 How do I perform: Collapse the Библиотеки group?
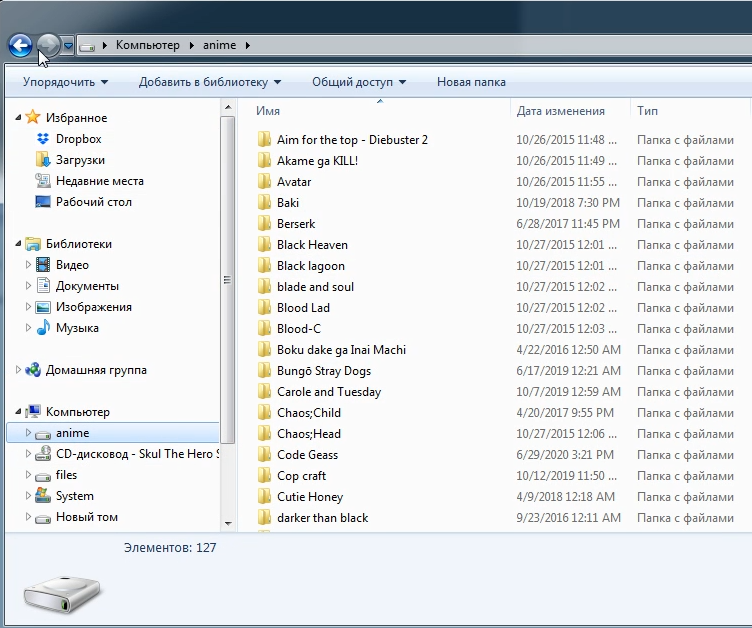[x=18, y=244]
